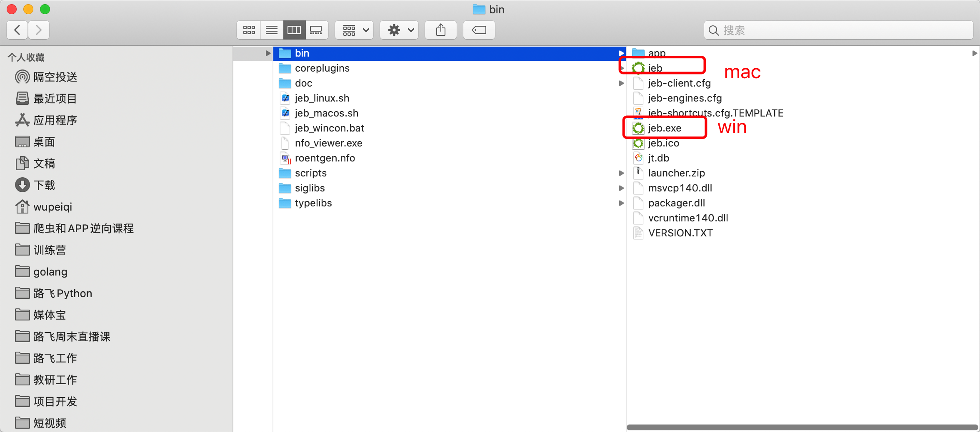Go forward with the right chevron button
The height and width of the screenshot is (432, 980).
(39, 30)
